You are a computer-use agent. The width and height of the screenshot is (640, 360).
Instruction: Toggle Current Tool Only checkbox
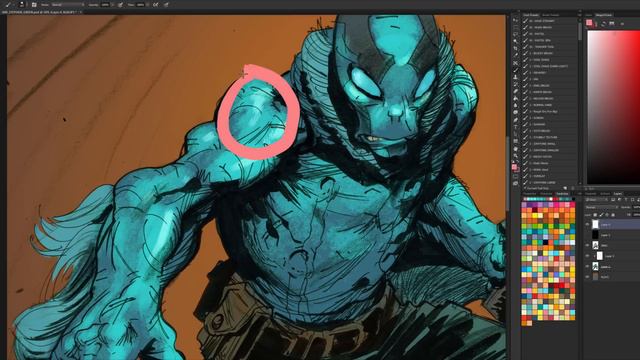pyautogui.click(x=525, y=188)
